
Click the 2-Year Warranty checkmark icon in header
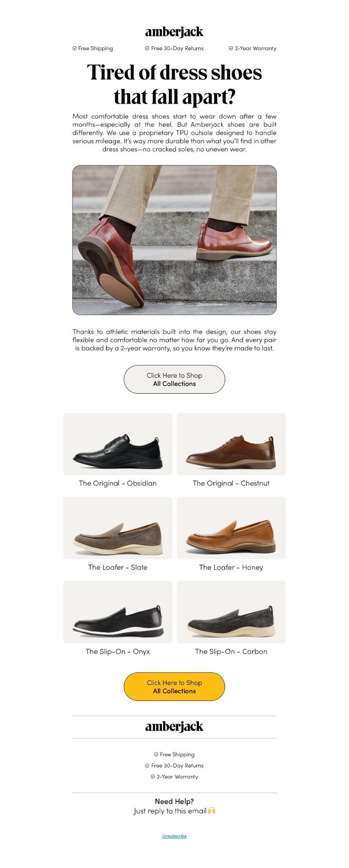coord(231,48)
